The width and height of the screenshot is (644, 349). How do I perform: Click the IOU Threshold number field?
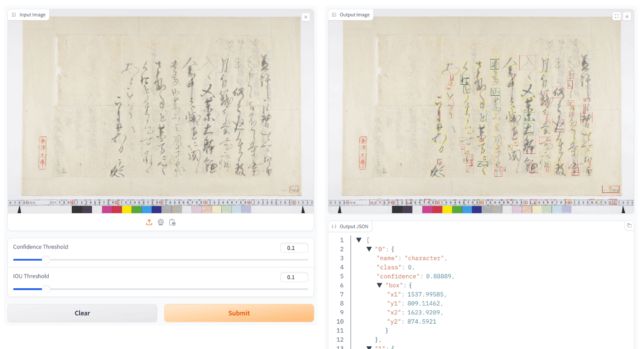[294, 277]
